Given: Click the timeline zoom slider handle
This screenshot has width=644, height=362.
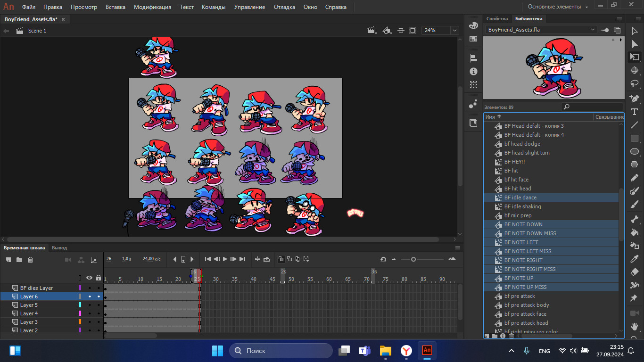Looking at the screenshot, I should (x=414, y=259).
